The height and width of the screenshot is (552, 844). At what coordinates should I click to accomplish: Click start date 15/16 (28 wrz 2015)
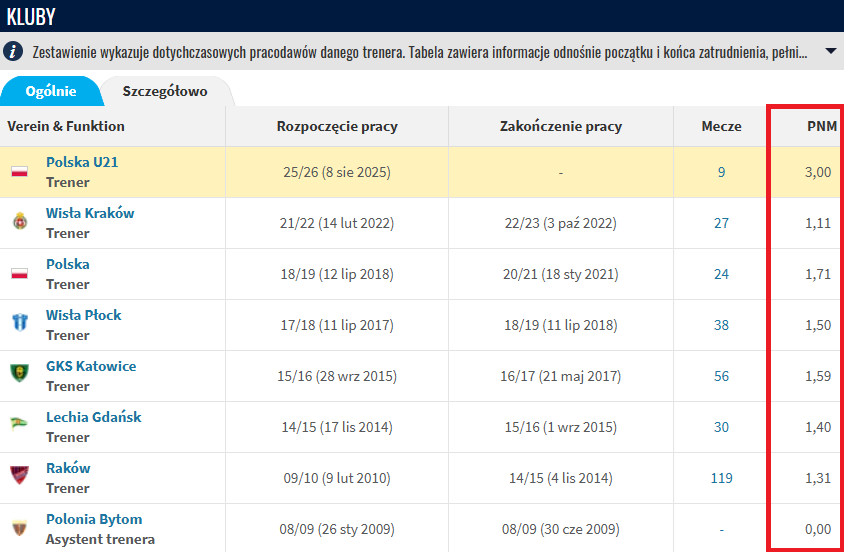click(x=337, y=376)
